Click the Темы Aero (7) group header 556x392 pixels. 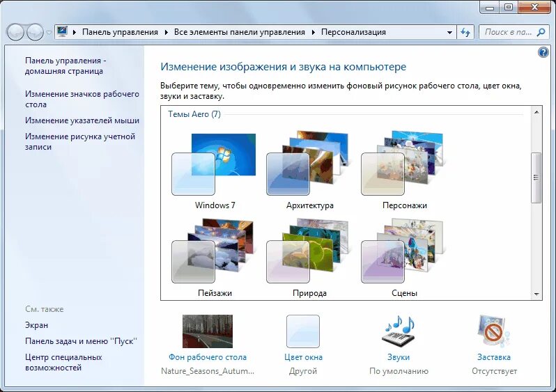pyautogui.click(x=194, y=114)
